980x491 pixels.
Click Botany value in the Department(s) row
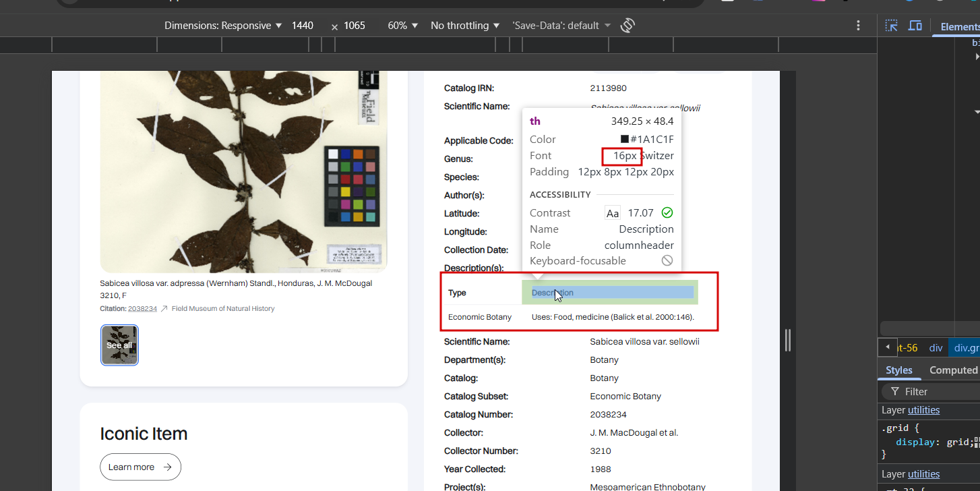(x=604, y=360)
